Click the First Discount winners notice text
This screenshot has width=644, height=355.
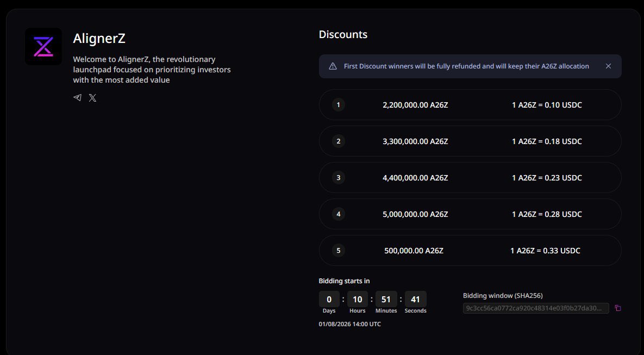(467, 66)
